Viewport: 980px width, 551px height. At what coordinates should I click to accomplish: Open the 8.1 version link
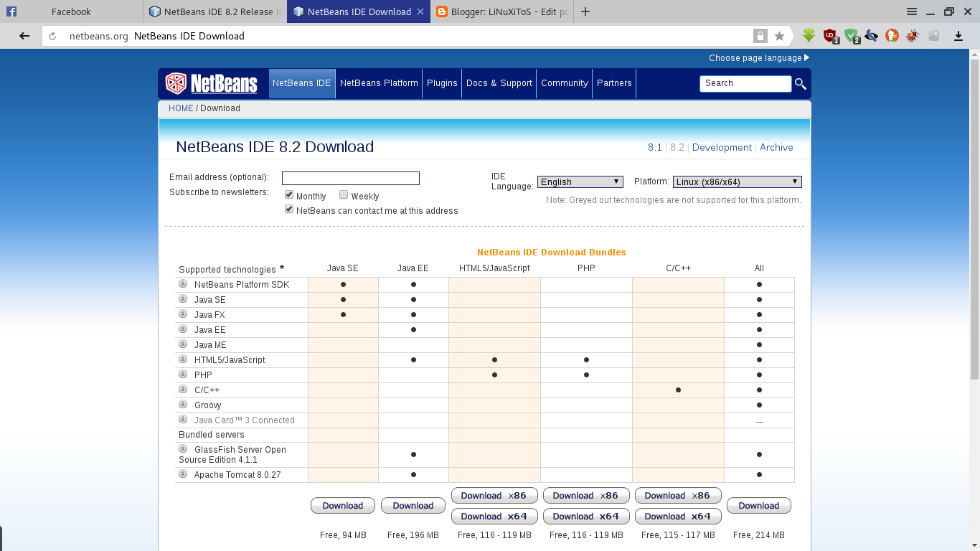tap(654, 147)
